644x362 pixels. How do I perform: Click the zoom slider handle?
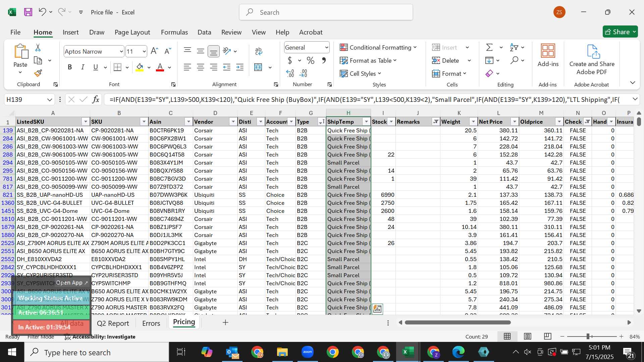tap(588, 337)
